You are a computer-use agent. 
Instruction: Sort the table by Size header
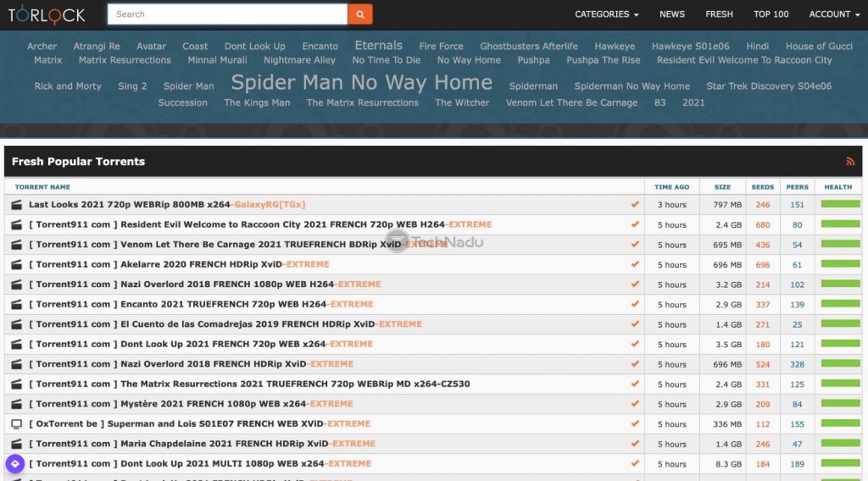tap(722, 187)
